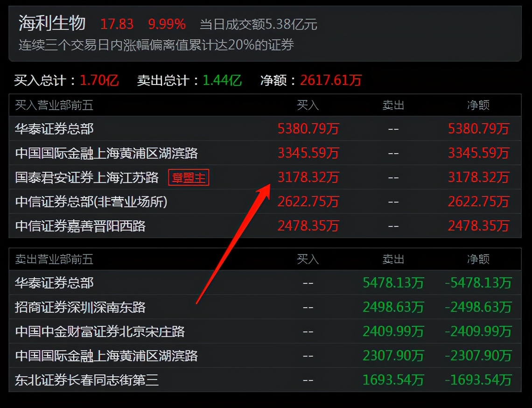
Task: Click the 章盟主 tag badge
Action: pyautogui.click(x=189, y=177)
